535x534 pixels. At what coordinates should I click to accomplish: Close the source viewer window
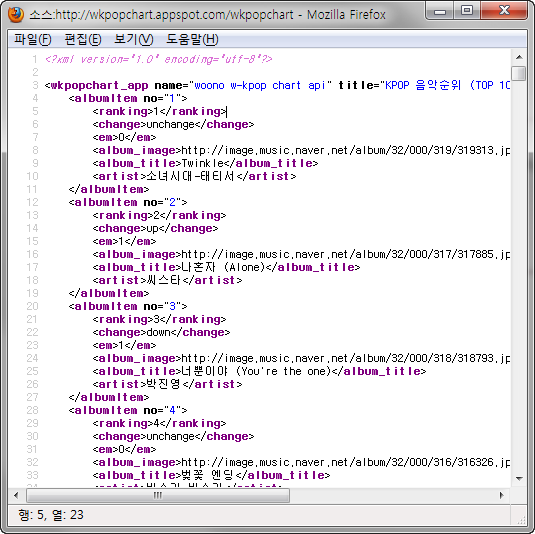pyautogui.click(x=504, y=11)
